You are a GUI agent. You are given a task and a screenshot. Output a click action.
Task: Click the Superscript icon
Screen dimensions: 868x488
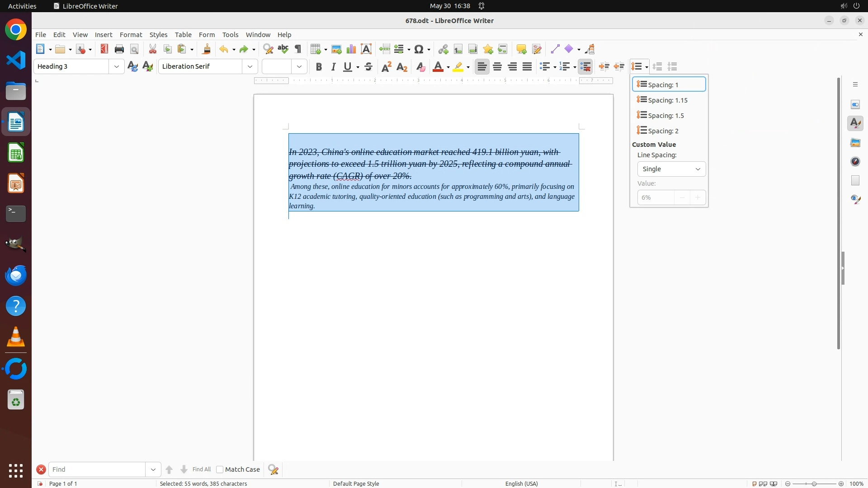pos(387,67)
